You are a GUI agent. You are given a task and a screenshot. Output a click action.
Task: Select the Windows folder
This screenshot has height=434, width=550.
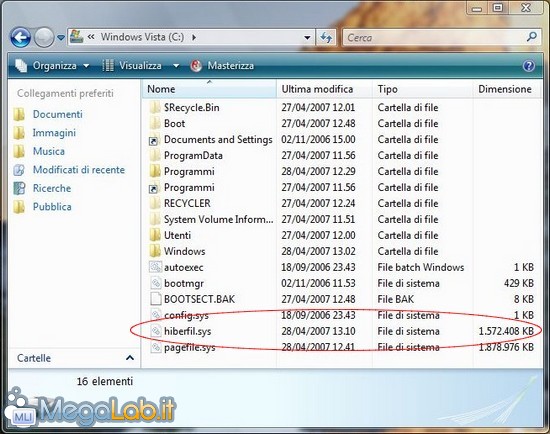pyautogui.click(x=185, y=252)
